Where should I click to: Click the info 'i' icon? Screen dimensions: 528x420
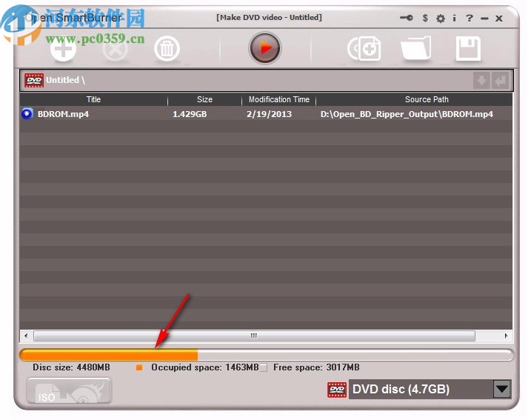coord(454,18)
